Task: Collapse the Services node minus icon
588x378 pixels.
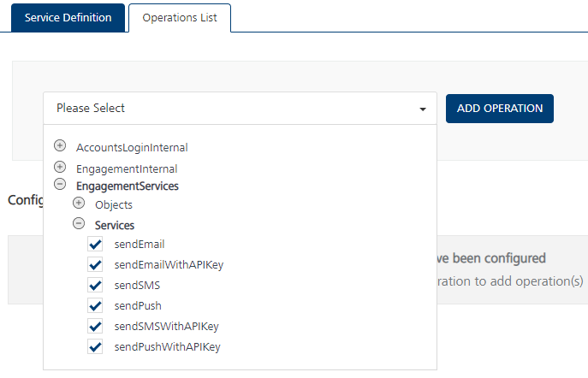Action: [x=79, y=224]
